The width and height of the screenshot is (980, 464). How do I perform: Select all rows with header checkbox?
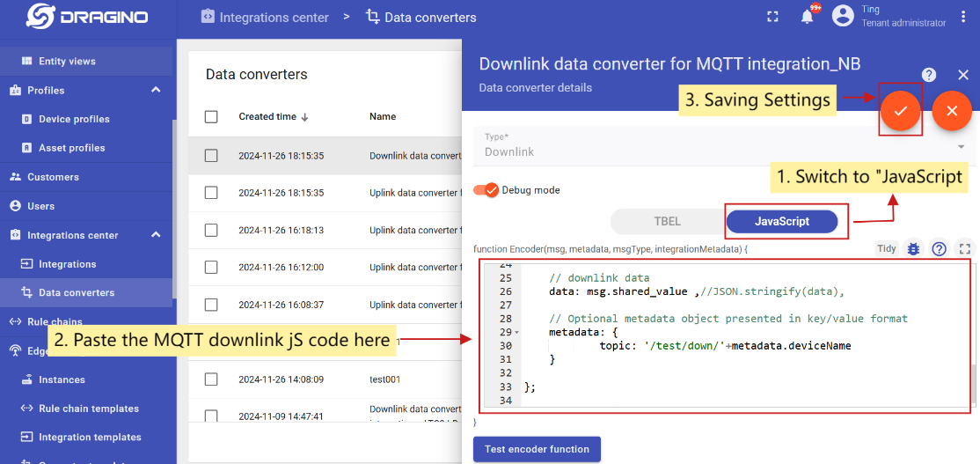(211, 116)
